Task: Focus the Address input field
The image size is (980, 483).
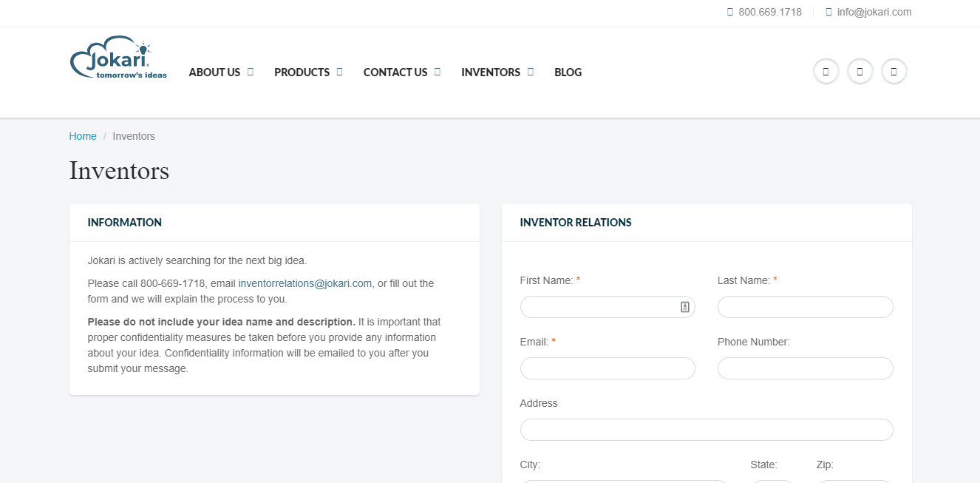Action: (x=707, y=430)
